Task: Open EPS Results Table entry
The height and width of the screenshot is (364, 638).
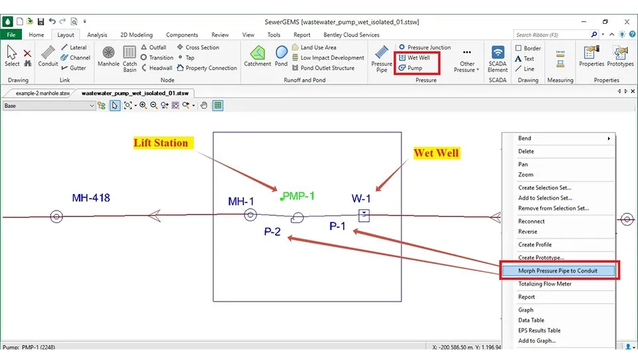Action: point(539,330)
